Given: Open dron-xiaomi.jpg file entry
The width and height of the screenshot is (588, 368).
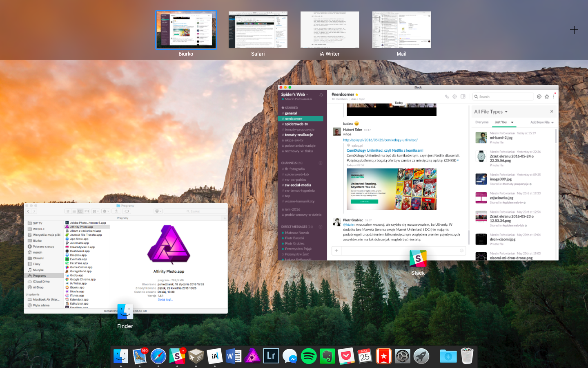Looking at the screenshot, I should pyautogui.click(x=514, y=239).
